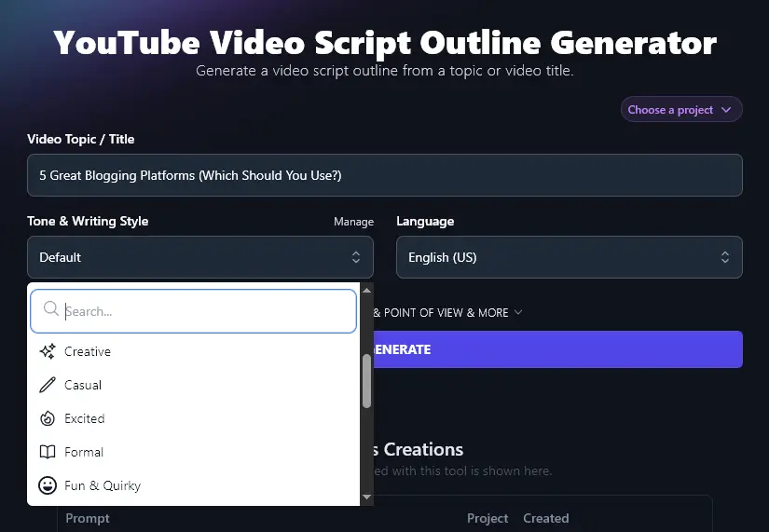This screenshot has height=532, width=769.
Task: Click the magnifier icon in the search box
Action: 51,308
